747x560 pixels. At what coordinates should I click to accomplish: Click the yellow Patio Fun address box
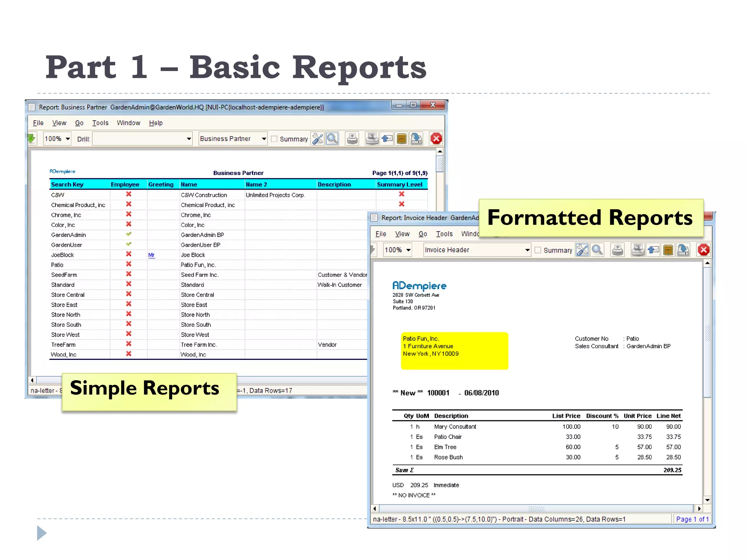coord(454,351)
